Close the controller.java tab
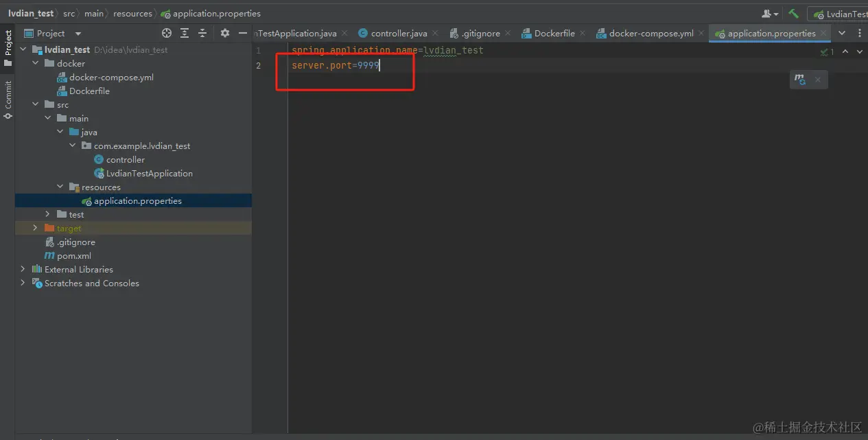The image size is (868, 440). [x=436, y=33]
